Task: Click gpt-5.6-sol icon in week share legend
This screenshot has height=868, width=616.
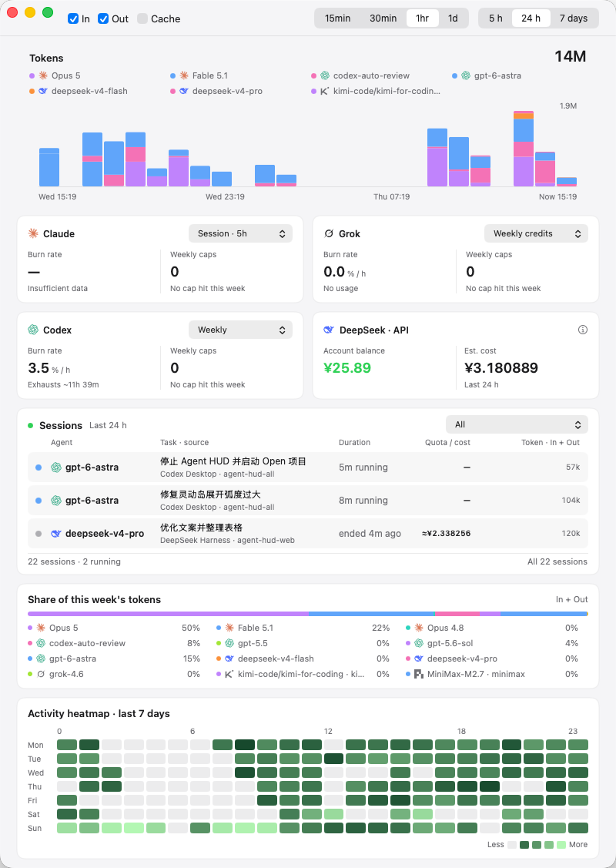Action: pyautogui.click(x=418, y=643)
